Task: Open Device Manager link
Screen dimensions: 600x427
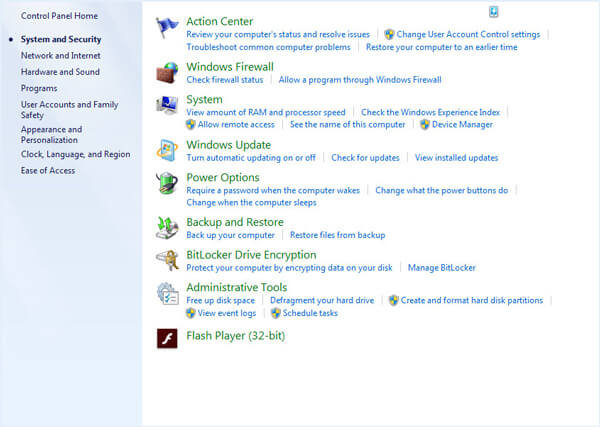Action: (462, 125)
